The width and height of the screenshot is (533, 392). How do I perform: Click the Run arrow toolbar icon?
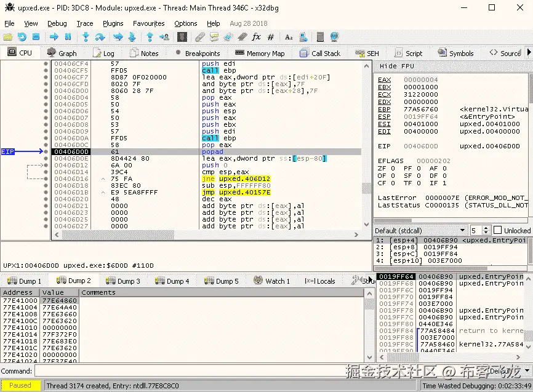click(54, 38)
